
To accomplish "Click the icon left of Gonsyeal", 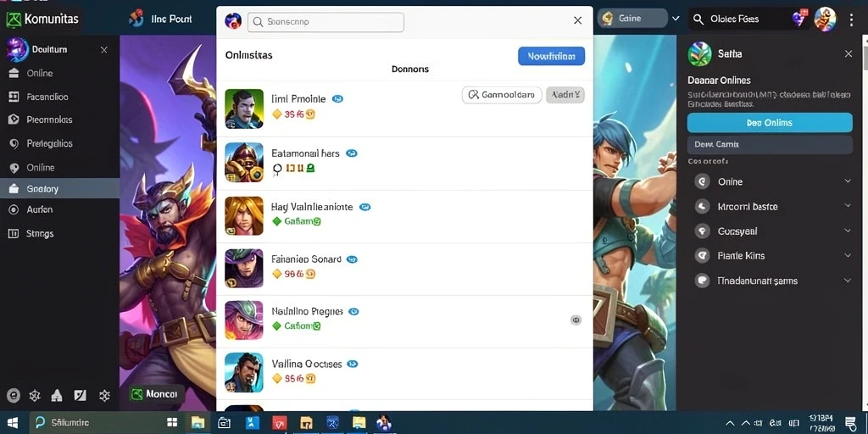I will [703, 231].
